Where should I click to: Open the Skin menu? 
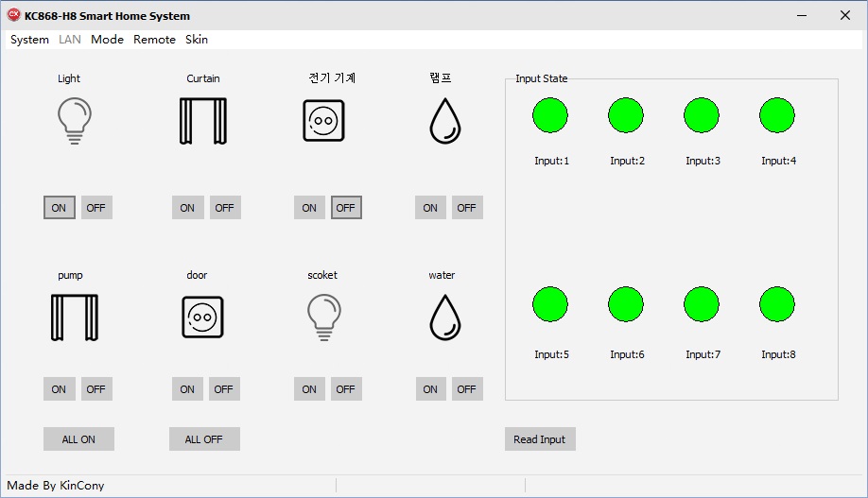[x=197, y=40]
